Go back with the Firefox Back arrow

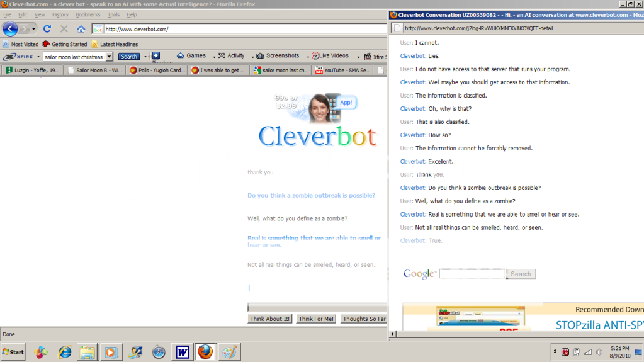[10, 29]
